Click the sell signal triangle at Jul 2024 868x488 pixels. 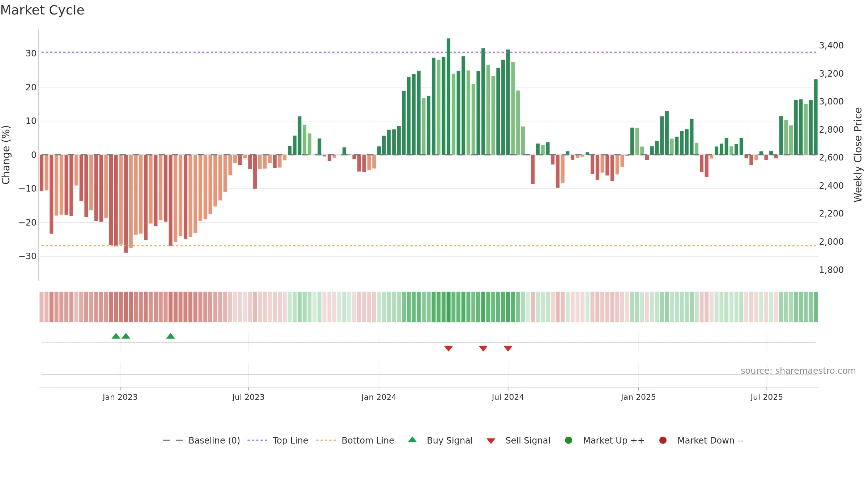[x=508, y=348]
